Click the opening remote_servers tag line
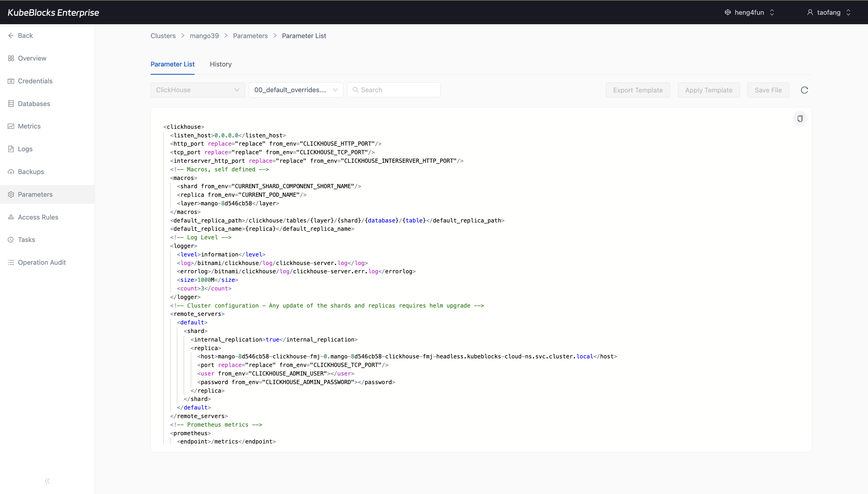 197,314
